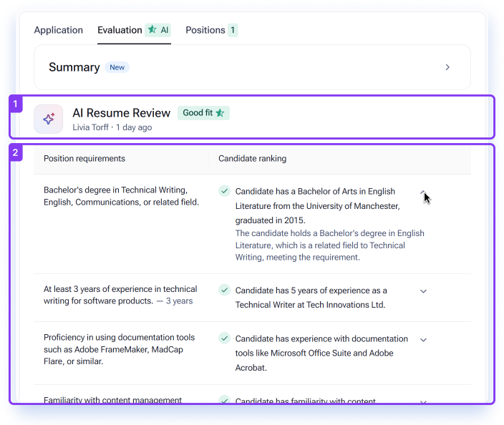Screen dimensions: 504x425
Task: Click the Candidate ranking column header
Action: click(x=252, y=159)
